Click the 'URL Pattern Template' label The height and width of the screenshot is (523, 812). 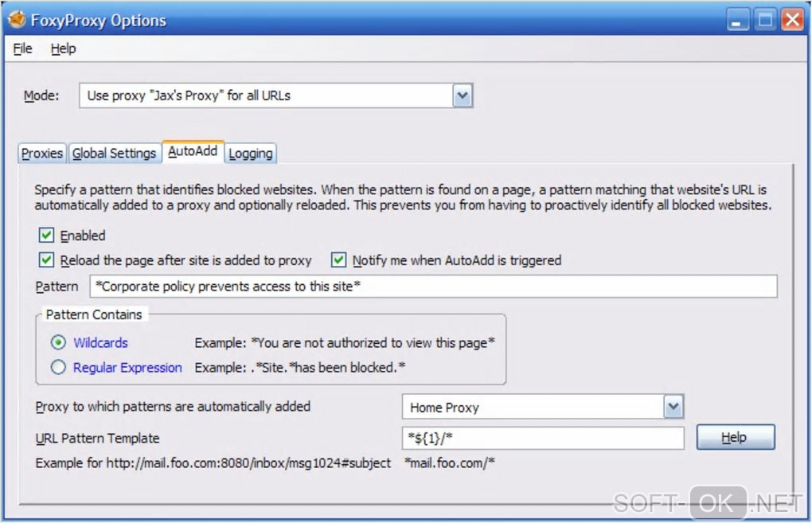97,438
